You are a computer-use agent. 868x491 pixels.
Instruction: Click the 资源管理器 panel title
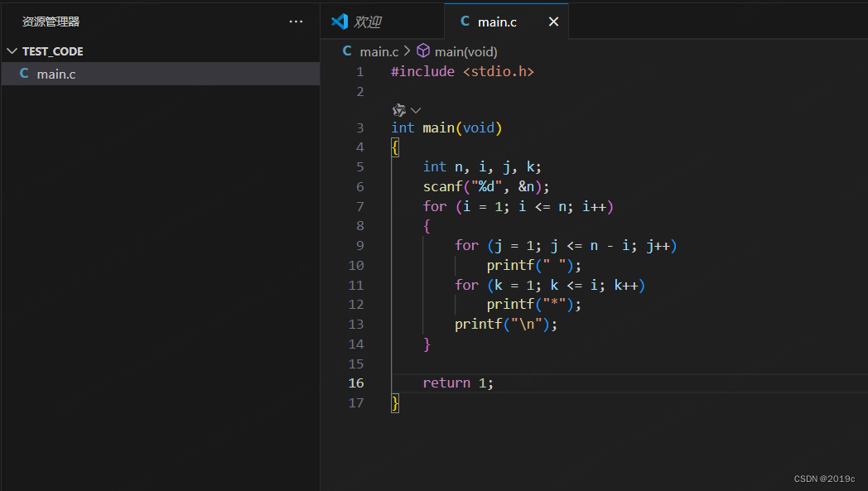(50, 22)
